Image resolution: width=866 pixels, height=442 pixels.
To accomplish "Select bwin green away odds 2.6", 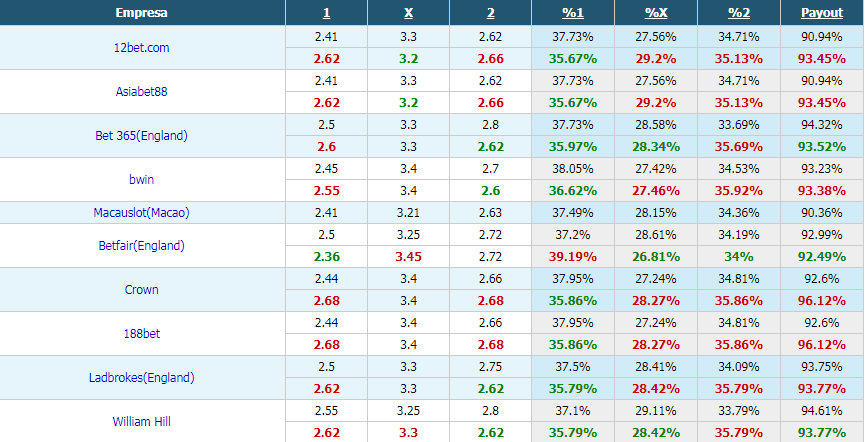I will pyautogui.click(x=490, y=191).
